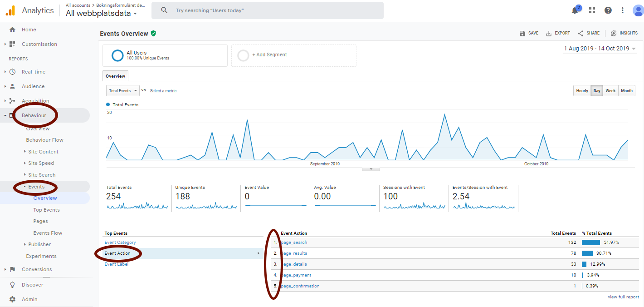The width and height of the screenshot is (644, 307).
Task: Click the search magnifier icon
Action: (164, 10)
